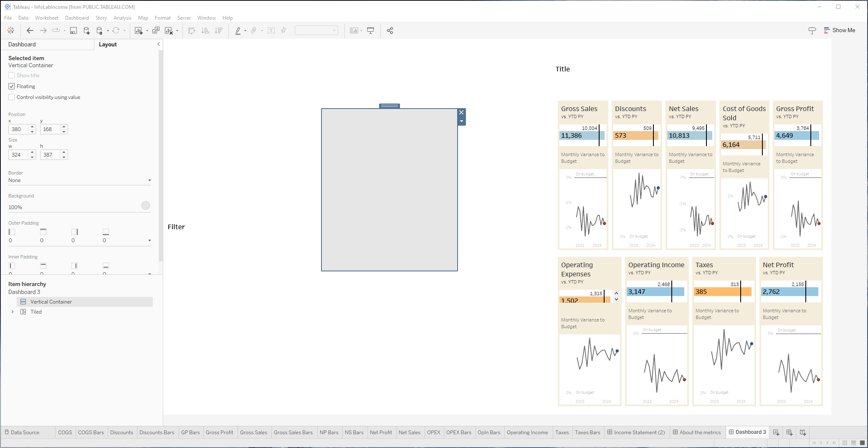Click the Undo back arrow icon
The width and height of the screenshot is (868, 448).
(x=30, y=30)
